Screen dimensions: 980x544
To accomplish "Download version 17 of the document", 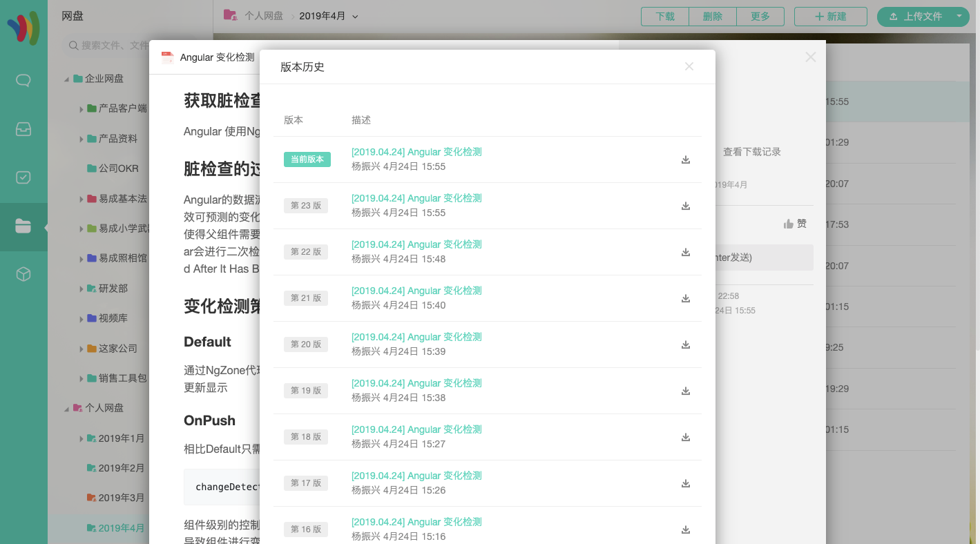I will point(686,483).
